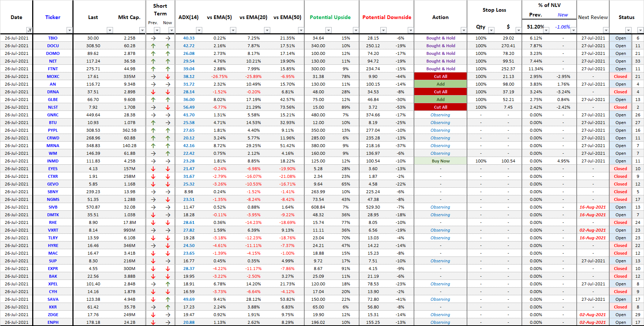Open the Mkt Cap. filter dropdown
Screen dimensions: 644x326
(x=142, y=30)
